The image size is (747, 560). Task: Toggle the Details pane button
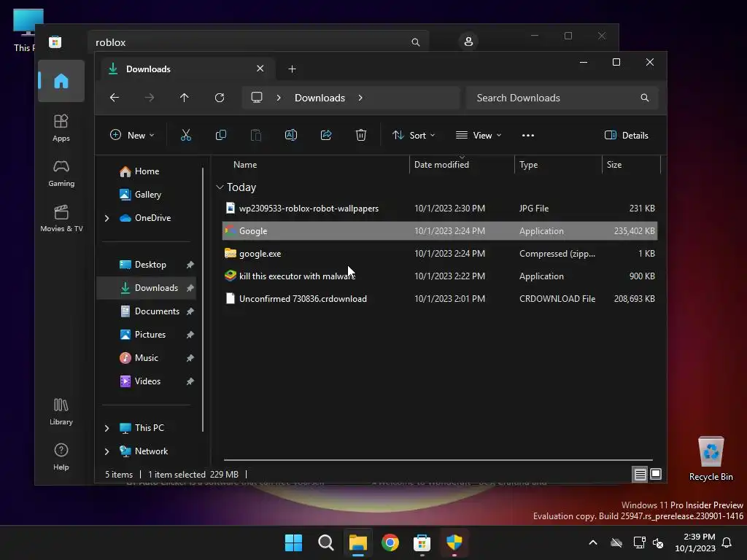(626, 135)
